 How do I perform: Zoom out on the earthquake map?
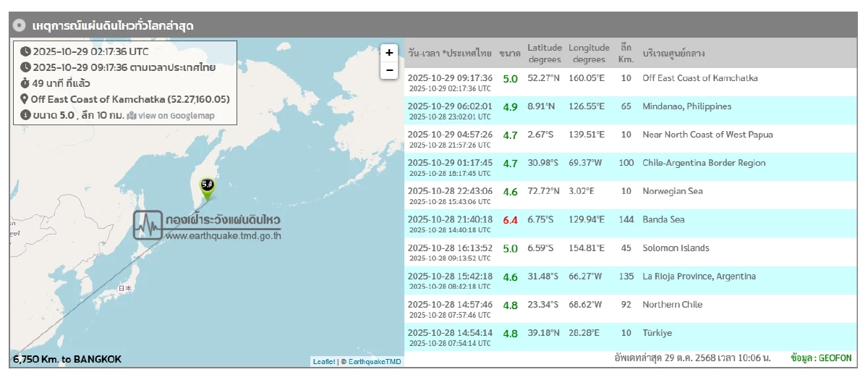tap(389, 69)
